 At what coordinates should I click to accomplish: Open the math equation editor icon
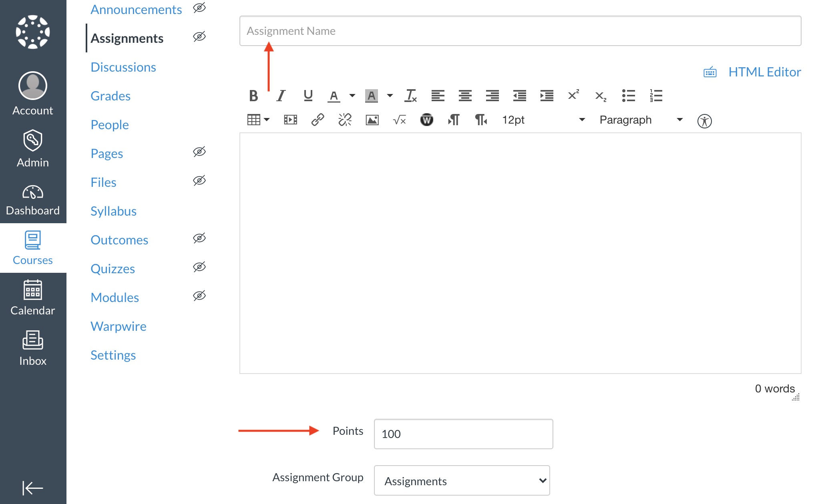click(x=399, y=120)
